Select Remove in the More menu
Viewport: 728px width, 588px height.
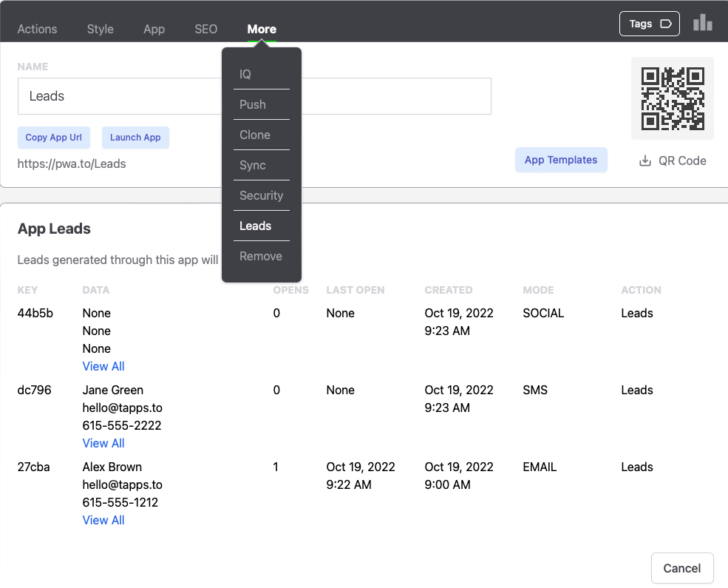tap(261, 256)
